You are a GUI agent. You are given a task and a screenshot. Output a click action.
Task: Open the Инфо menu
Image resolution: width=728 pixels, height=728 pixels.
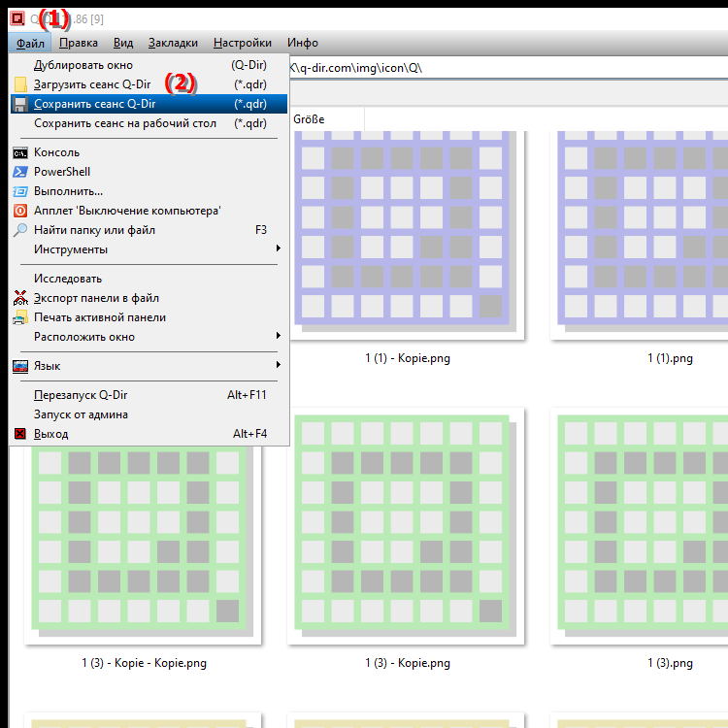point(303,43)
